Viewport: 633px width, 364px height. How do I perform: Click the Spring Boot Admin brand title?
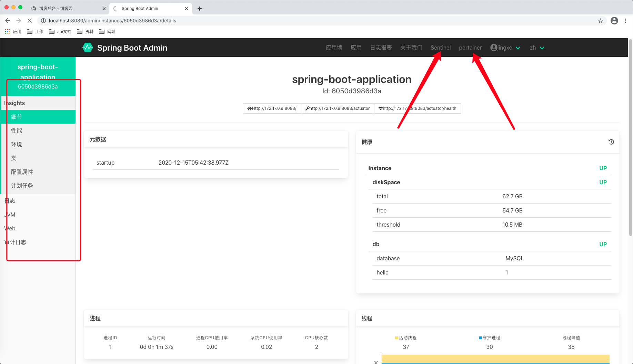[132, 48]
